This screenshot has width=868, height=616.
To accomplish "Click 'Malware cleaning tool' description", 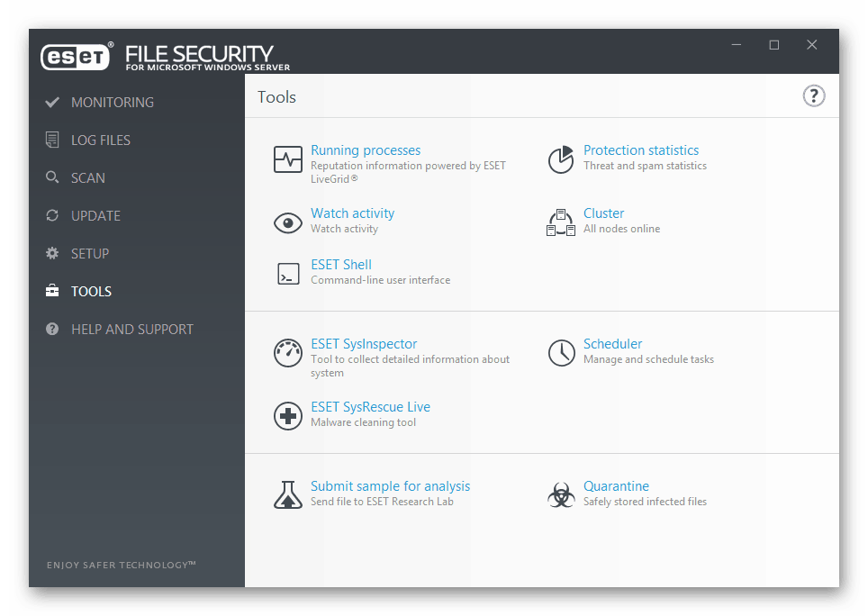I will tap(363, 422).
